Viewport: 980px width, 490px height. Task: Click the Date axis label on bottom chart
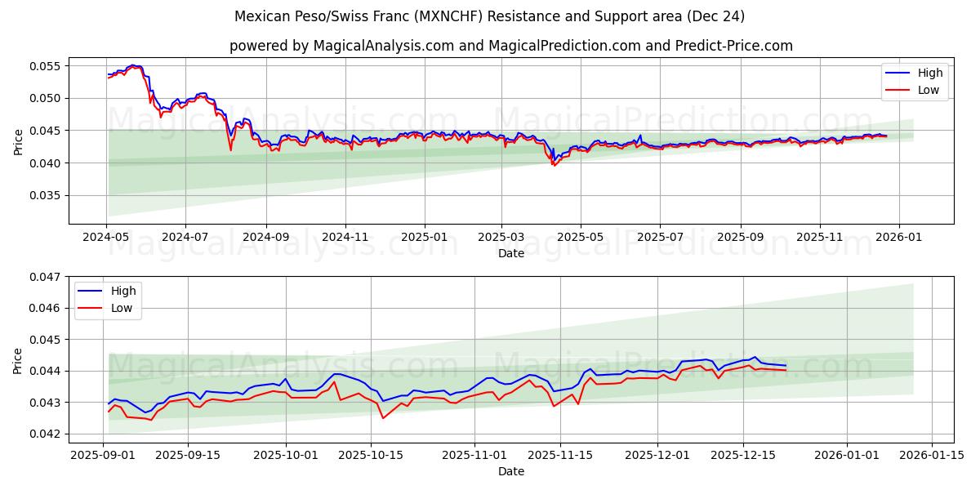[x=512, y=471]
